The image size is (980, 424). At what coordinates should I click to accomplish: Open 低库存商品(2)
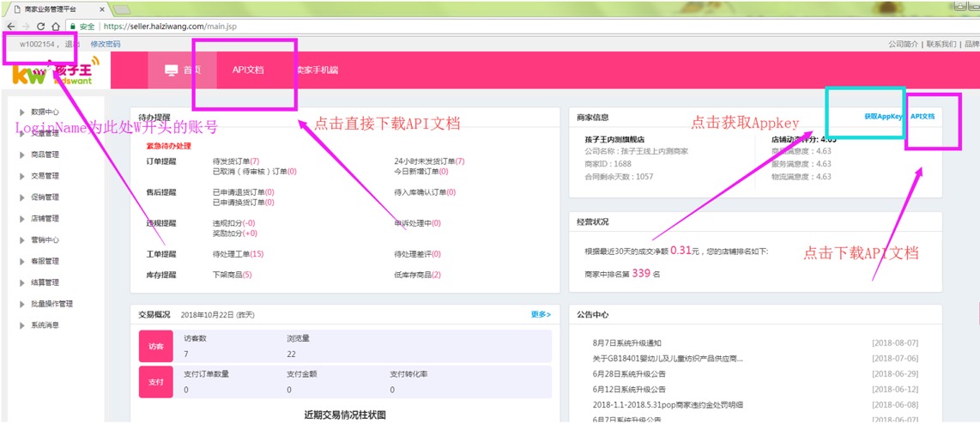417,275
